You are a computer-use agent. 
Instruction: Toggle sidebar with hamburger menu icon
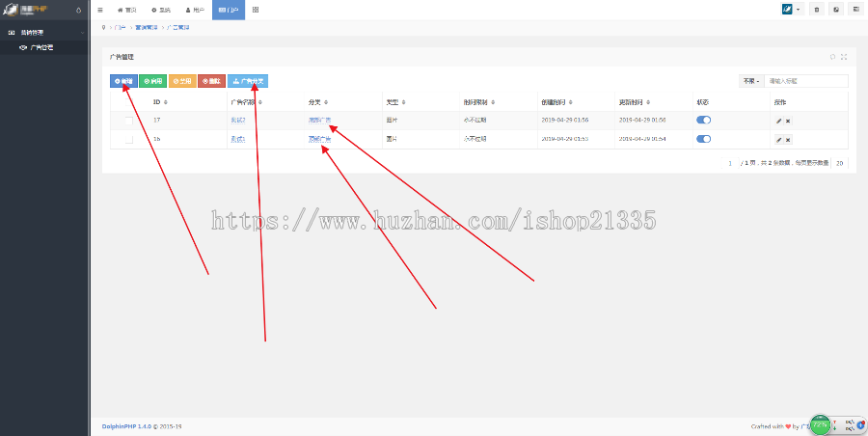click(x=99, y=10)
